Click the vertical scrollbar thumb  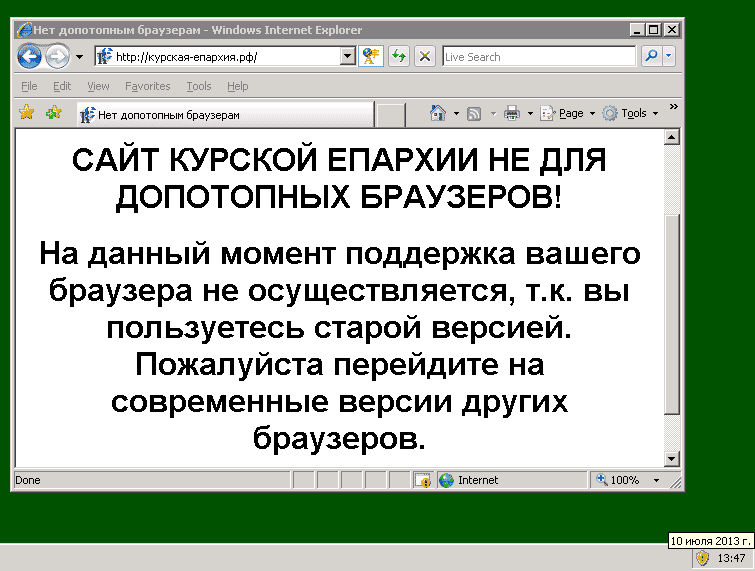[672, 314]
